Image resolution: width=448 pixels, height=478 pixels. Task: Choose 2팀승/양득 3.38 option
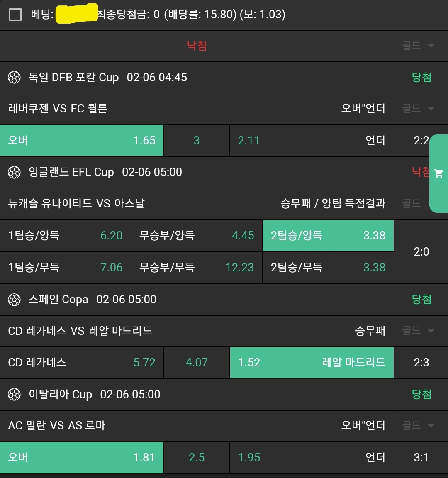click(x=328, y=236)
